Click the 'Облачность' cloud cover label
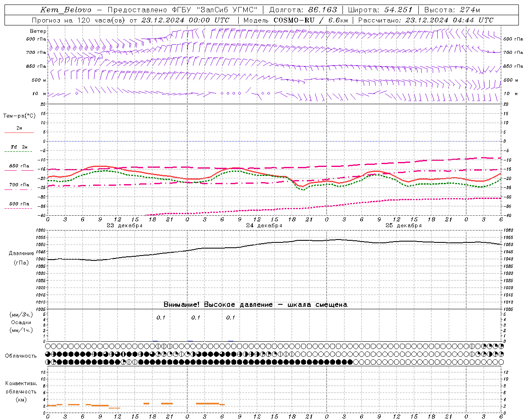This screenshot has width=525, height=420. click(21, 356)
